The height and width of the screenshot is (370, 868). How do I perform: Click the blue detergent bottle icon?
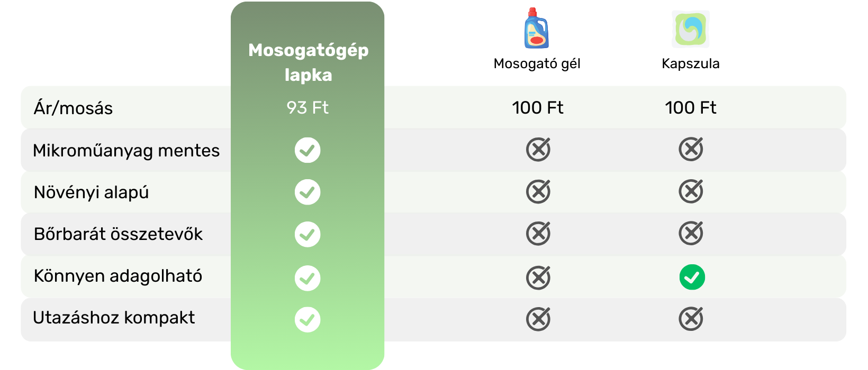[536, 29]
